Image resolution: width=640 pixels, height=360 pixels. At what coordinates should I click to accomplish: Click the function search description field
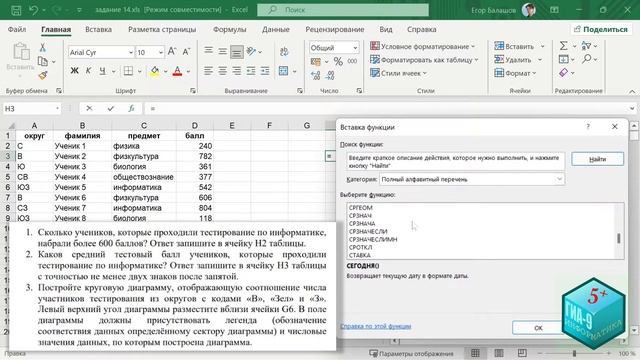point(456,162)
